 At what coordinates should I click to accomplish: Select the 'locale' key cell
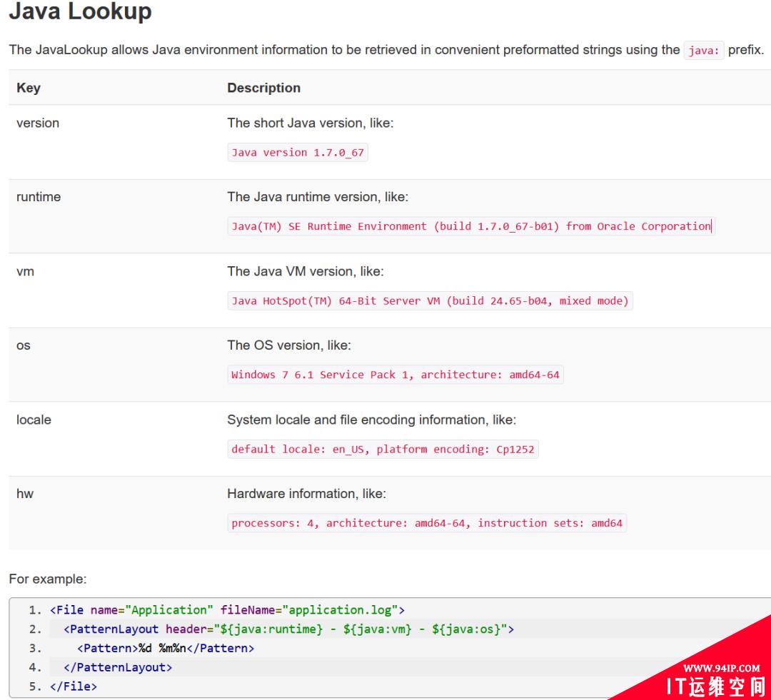coord(34,420)
